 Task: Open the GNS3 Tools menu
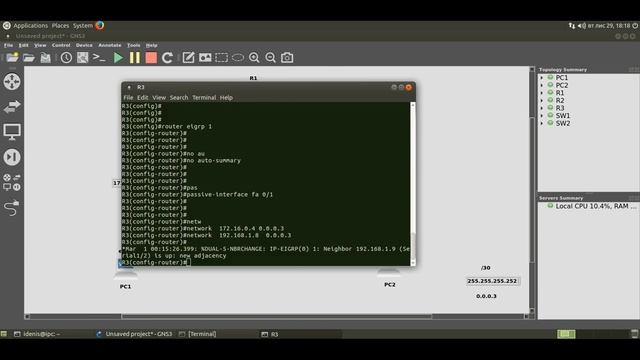pos(133,45)
